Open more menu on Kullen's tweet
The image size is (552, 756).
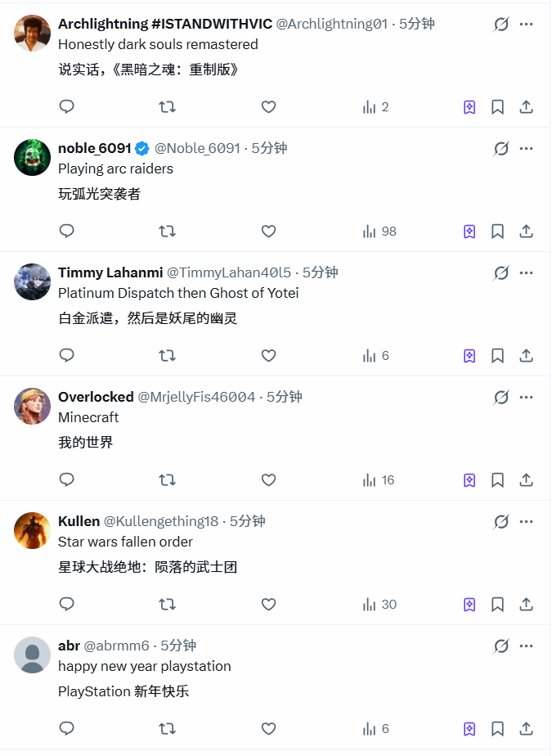[x=526, y=521]
